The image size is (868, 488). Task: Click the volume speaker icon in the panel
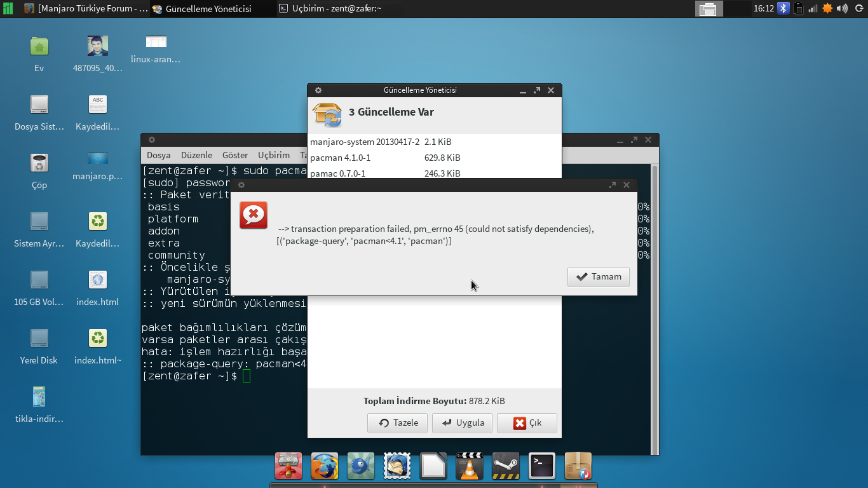tap(843, 8)
